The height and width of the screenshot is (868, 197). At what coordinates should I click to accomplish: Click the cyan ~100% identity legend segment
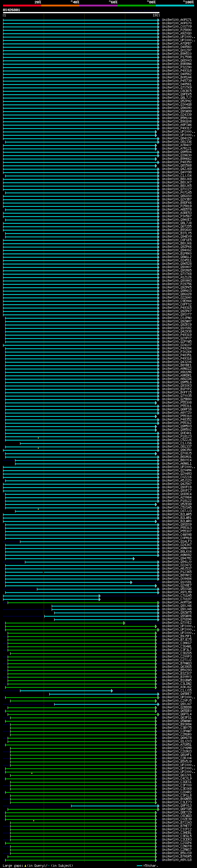coord(175,6)
